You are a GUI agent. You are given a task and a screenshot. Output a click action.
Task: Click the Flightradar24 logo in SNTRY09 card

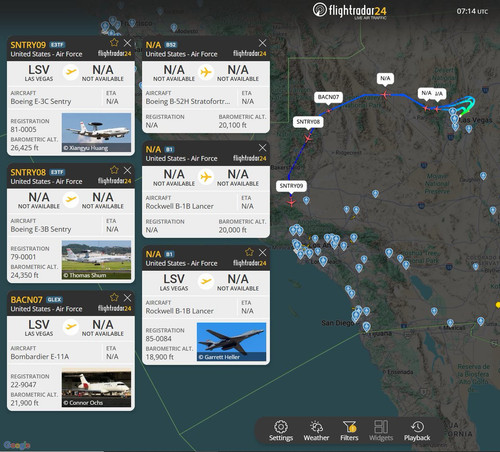tap(115, 53)
